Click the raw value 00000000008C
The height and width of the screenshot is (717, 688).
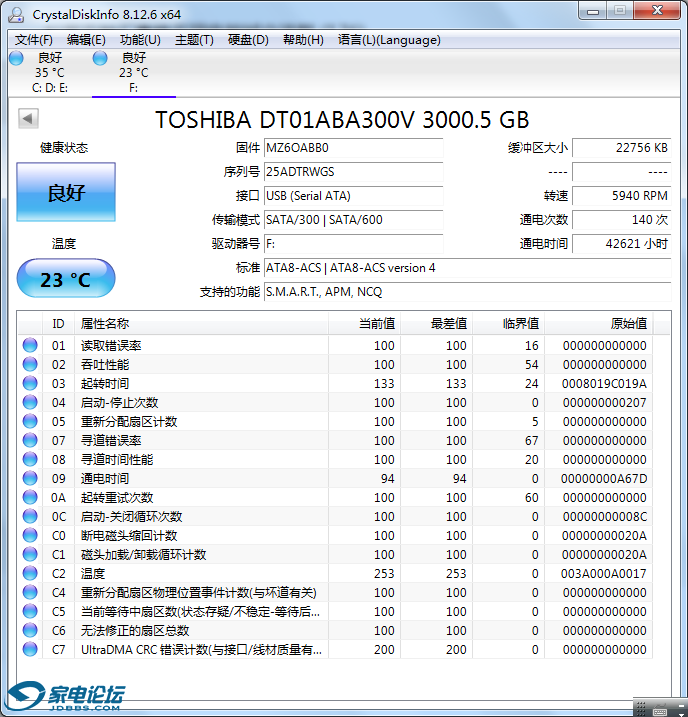tap(605, 517)
